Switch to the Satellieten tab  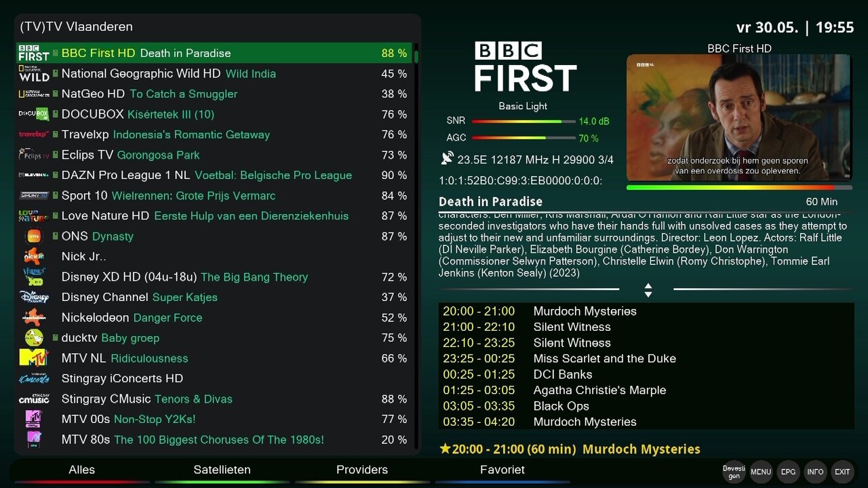click(222, 470)
